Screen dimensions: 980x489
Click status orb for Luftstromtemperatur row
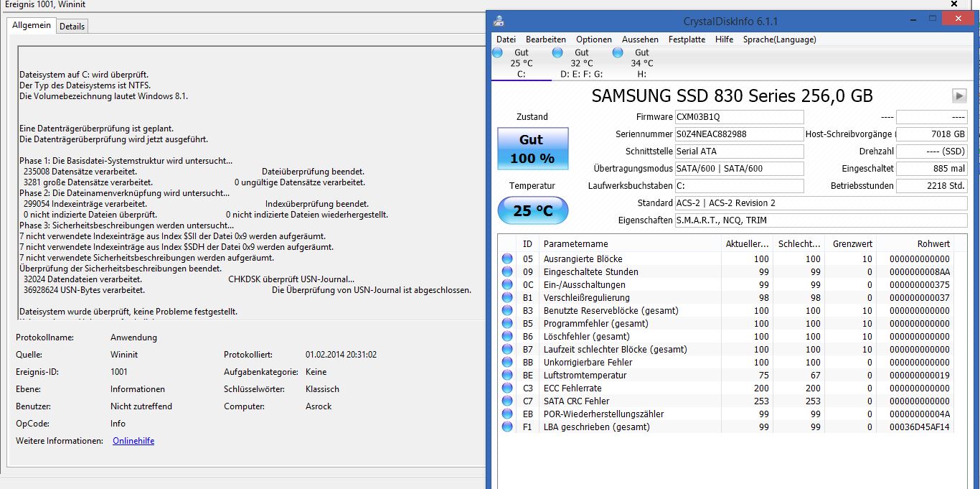[507, 375]
